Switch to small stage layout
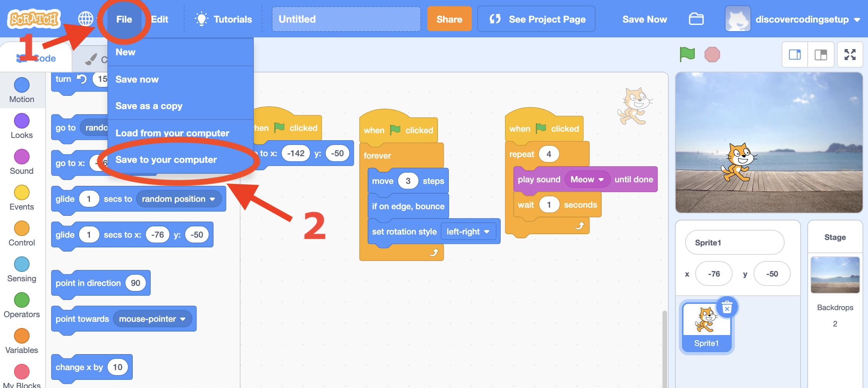 795,55
